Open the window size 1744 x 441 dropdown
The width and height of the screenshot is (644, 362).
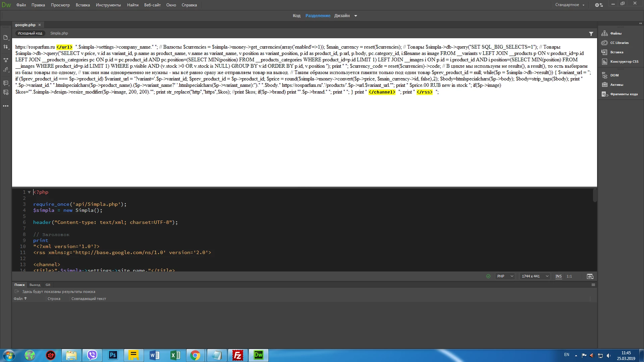[x=535, y=277]
